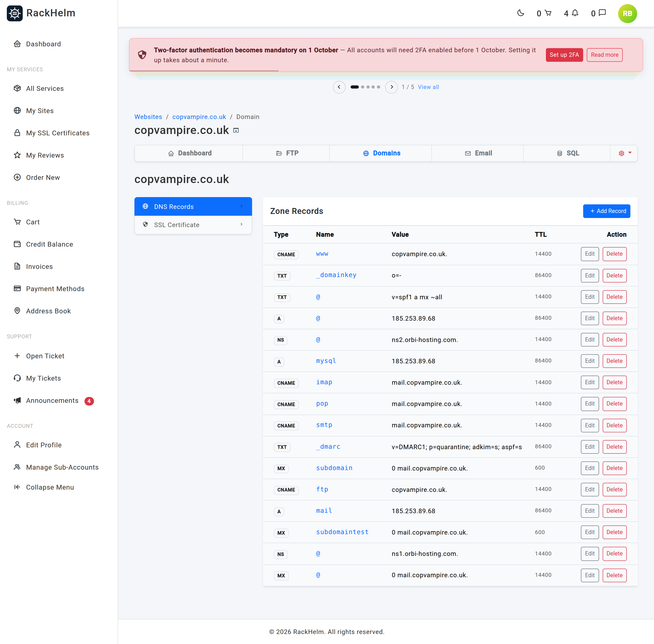Delete the _dmarc TXT record

click(614, 447)
